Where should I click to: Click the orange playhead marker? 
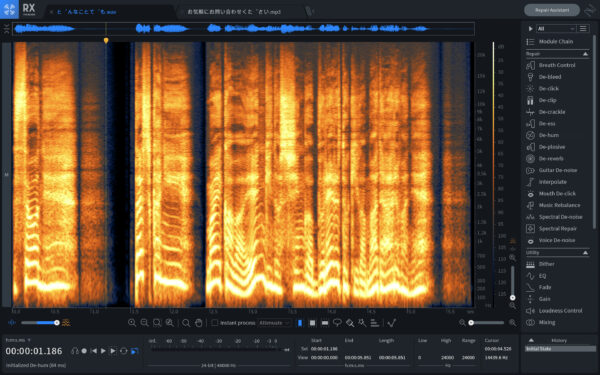106,40
